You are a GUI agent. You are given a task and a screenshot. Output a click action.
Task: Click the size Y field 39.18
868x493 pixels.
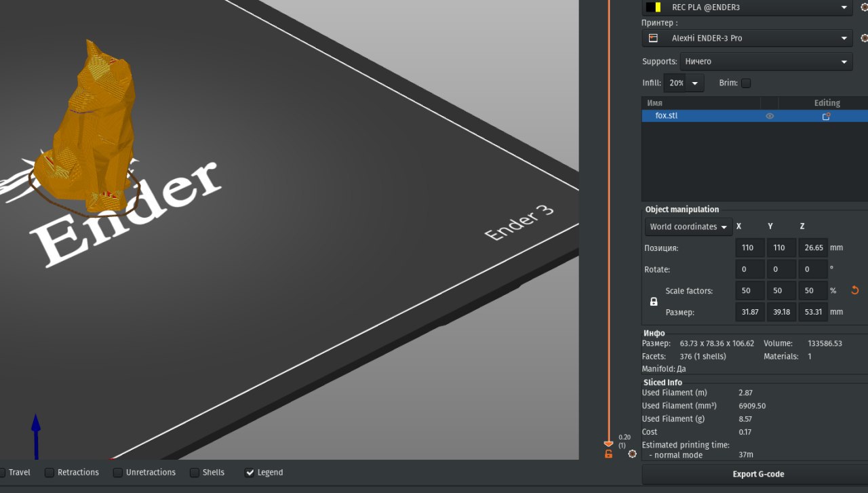[781, 312]
